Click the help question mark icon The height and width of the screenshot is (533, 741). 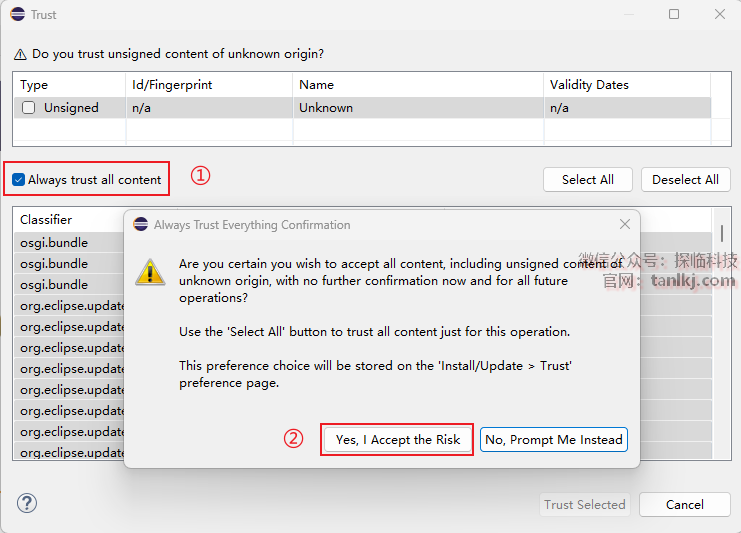[x=28, y=503]
